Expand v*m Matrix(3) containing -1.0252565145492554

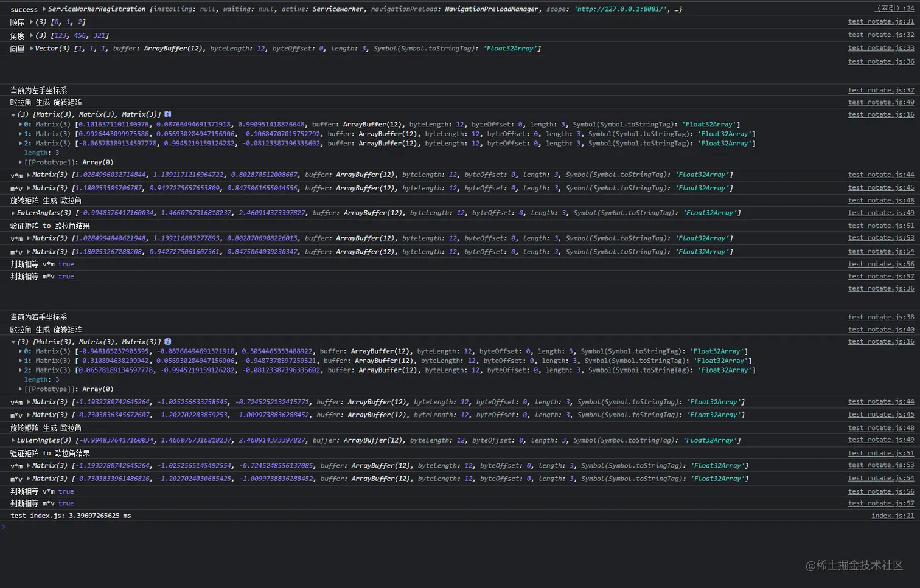(x=28, y=466)
